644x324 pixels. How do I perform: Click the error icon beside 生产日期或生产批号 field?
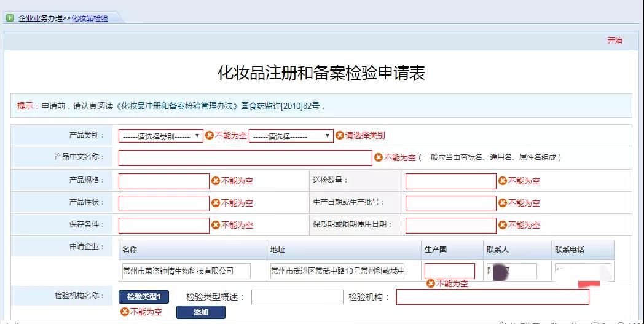click(x=503, y=203)
